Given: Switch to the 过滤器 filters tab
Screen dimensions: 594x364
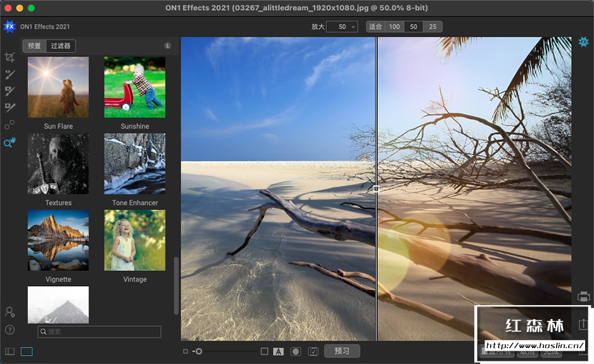Looking at the screenshot, I should (x=61, y=46).
